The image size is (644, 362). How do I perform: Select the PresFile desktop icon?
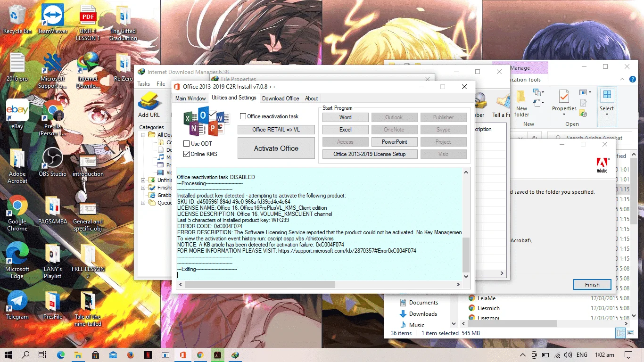[x=53, y=304]
